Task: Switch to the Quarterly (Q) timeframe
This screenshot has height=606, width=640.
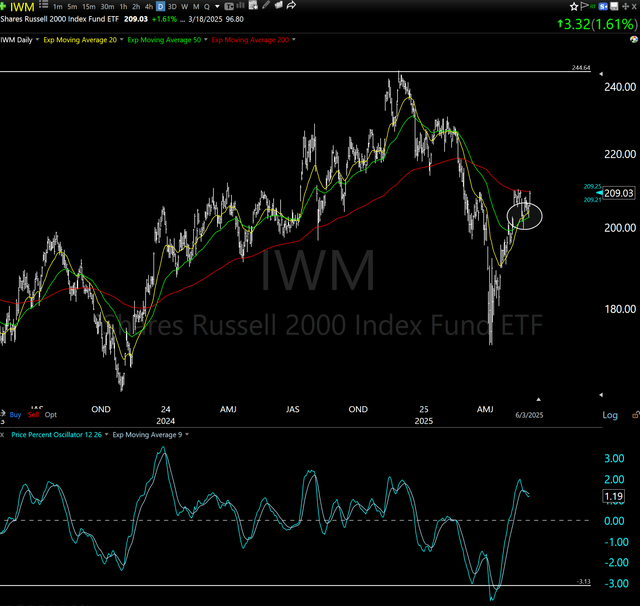Action: point(207,7)
